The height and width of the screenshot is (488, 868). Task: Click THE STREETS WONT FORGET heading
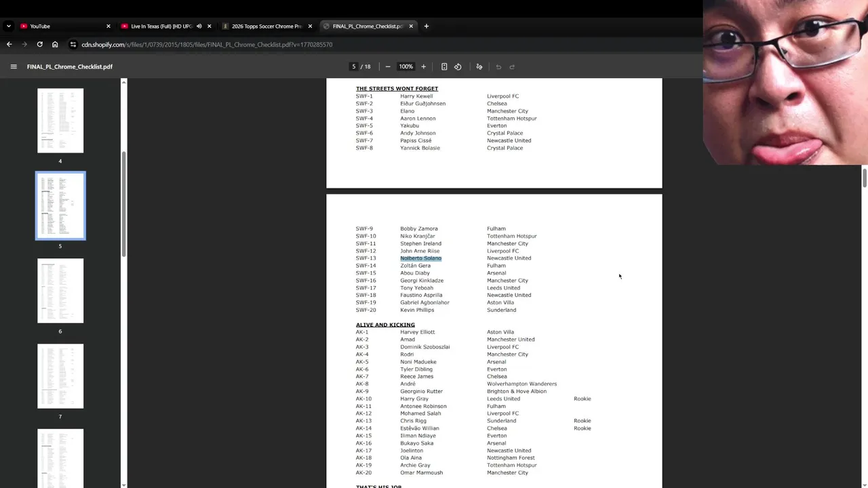pos(397,89)
